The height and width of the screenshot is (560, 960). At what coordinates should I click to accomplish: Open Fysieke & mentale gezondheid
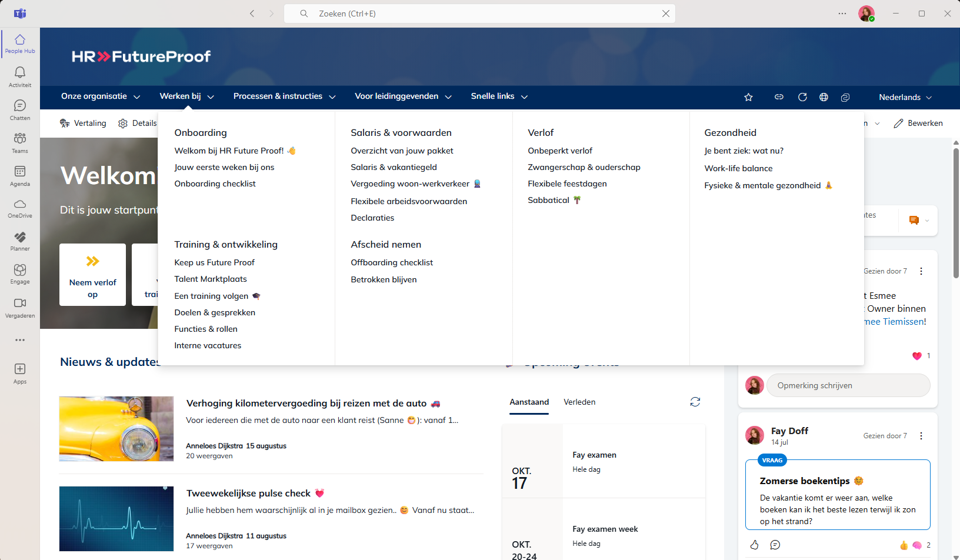point(768,185)
